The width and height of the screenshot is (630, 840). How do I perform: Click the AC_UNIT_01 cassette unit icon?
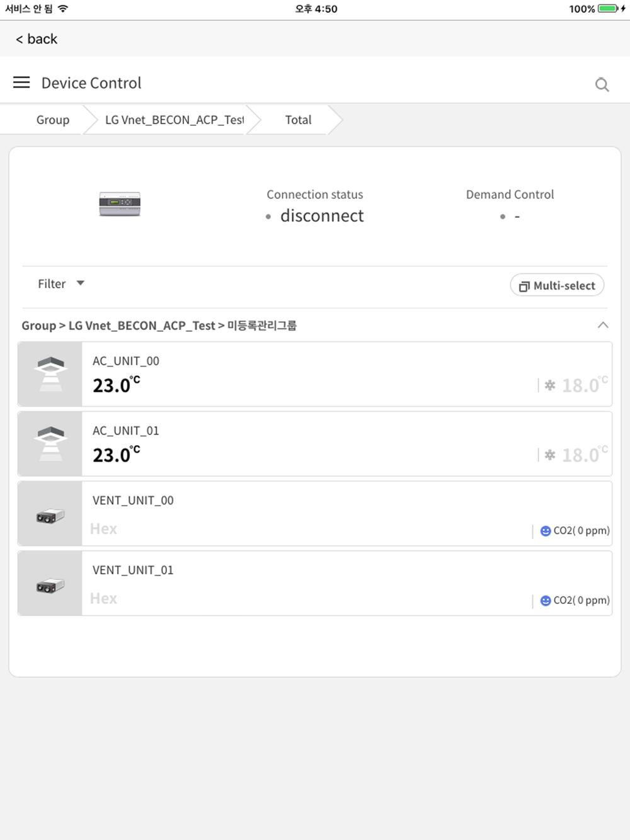50,444
